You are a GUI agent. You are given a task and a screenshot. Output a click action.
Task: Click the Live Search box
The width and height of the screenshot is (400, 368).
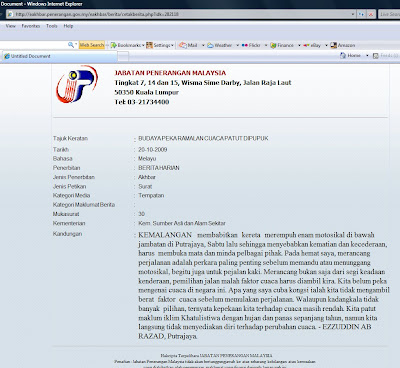coord(389,14)
